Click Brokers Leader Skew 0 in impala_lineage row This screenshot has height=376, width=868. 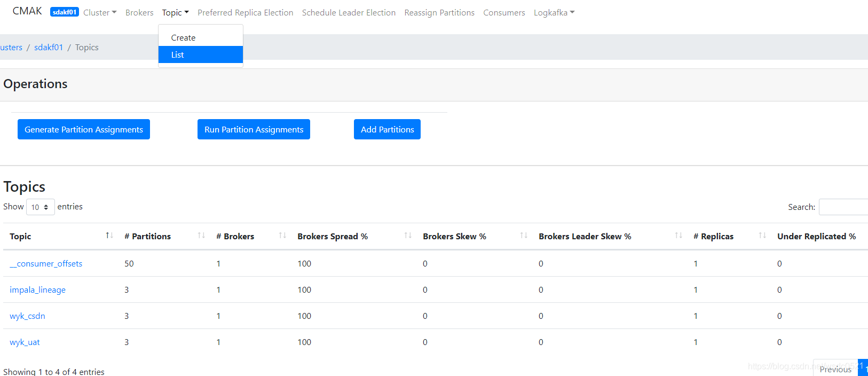pos(541,289)
